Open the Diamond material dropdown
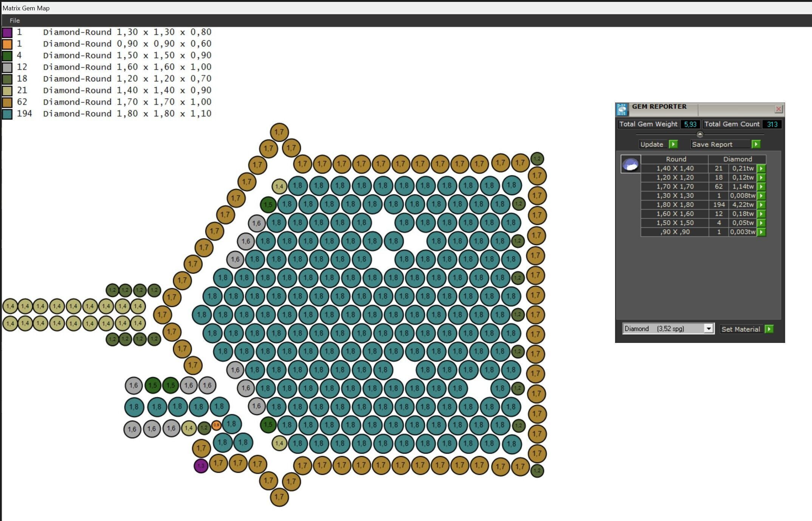Image resolution: width=812 pixels, height=521 pixels. pyautogui.click(x=709, y=329)
